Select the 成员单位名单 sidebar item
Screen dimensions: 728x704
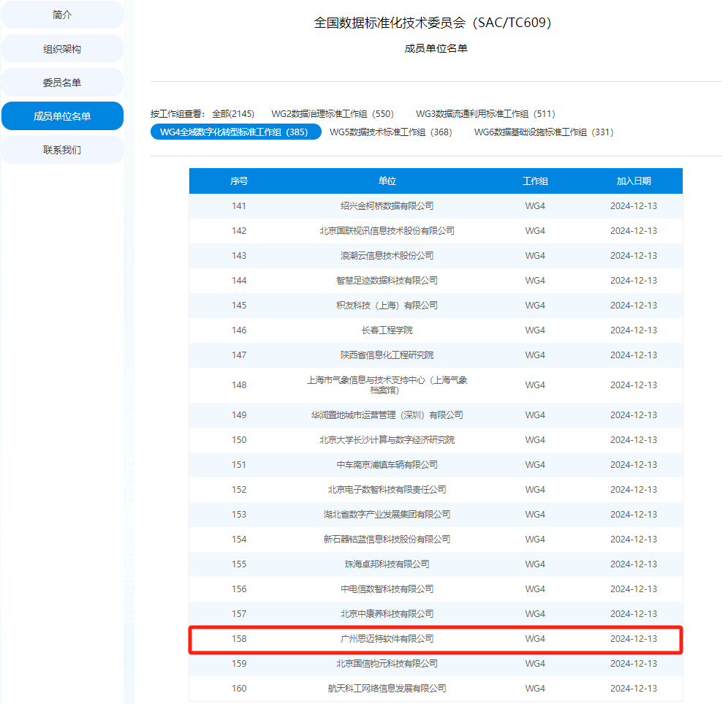[x=62, y=116]
